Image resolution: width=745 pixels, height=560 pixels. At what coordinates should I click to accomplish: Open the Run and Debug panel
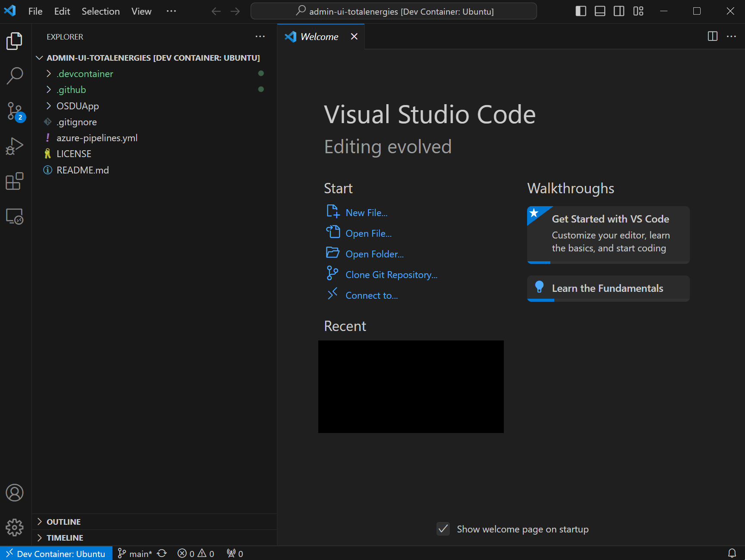click(15, 146)
